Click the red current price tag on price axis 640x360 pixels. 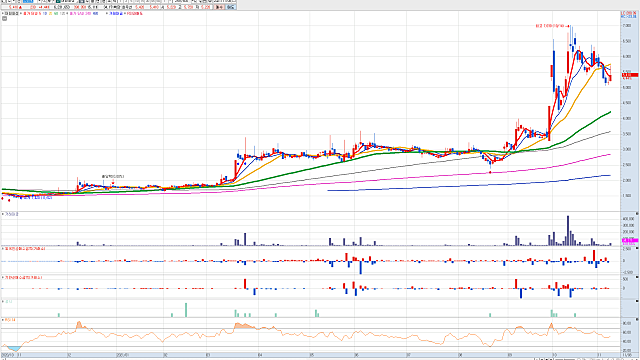629,75
